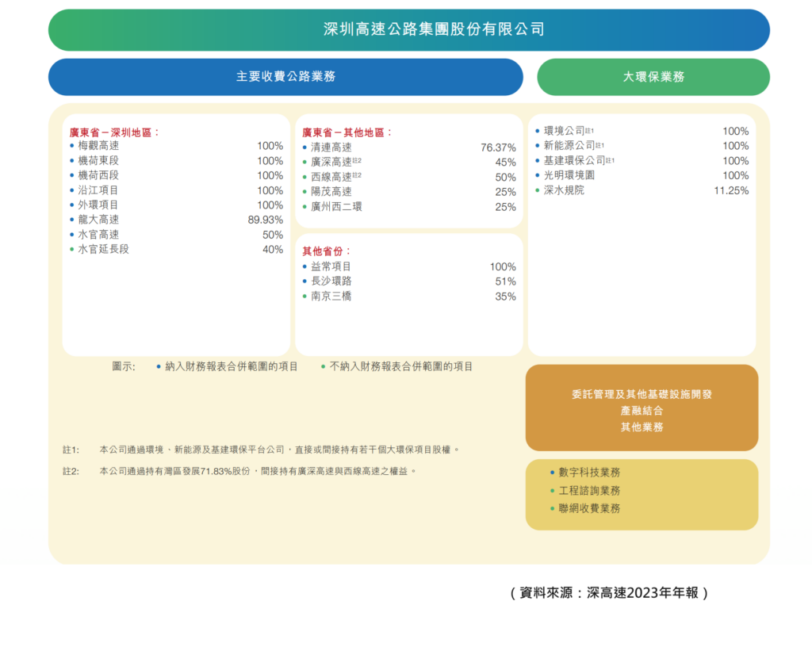
Task: Click the 50% value beside 西線高速
Action: pyautogui.click(x=506, y=177)
